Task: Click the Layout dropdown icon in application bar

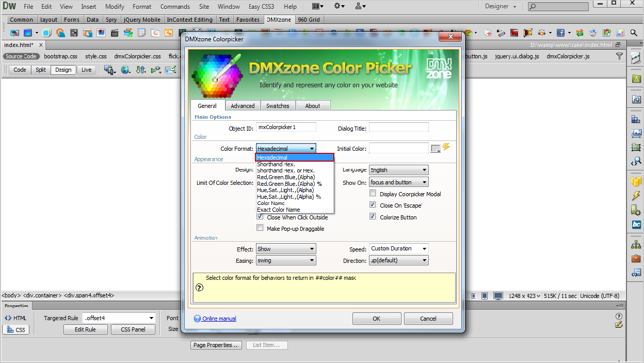Action: coord(318,6)
